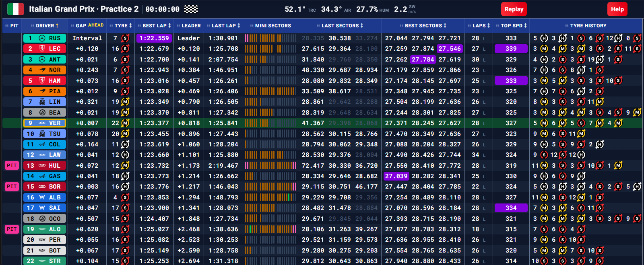
Task: Click hard tyre icon in COL row
Action: pos(125,144)
